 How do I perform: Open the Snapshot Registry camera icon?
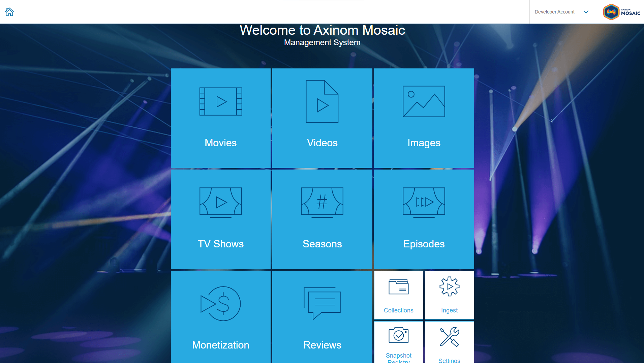pos(398,335)
